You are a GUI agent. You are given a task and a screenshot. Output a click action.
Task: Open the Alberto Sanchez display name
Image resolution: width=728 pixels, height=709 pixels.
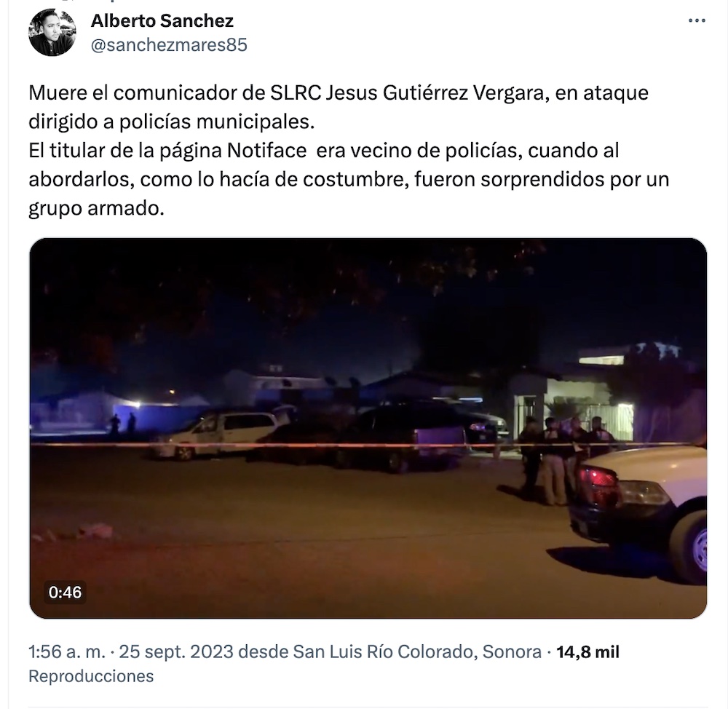pyautogui.click(x=162, y=20)
